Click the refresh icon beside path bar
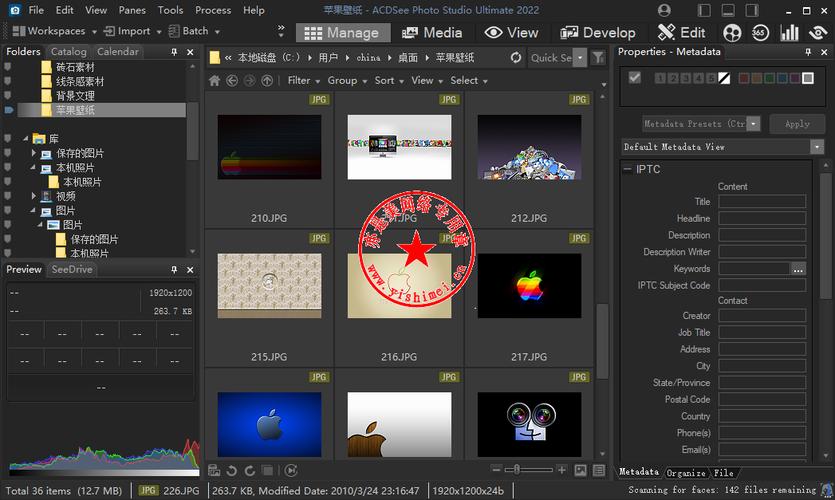 point(516,58)
